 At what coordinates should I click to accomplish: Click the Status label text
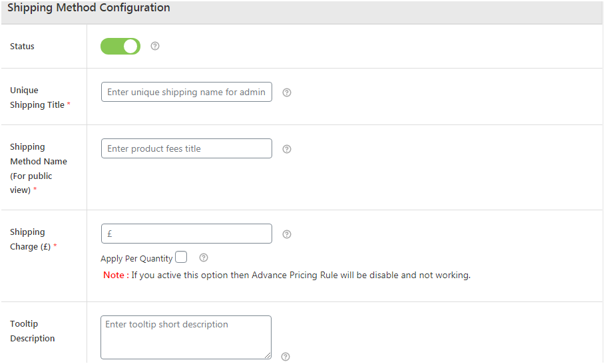(x=22, y=47)
